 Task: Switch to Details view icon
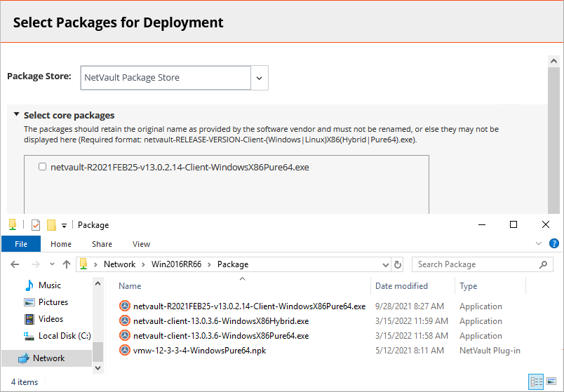pos(537,381)
